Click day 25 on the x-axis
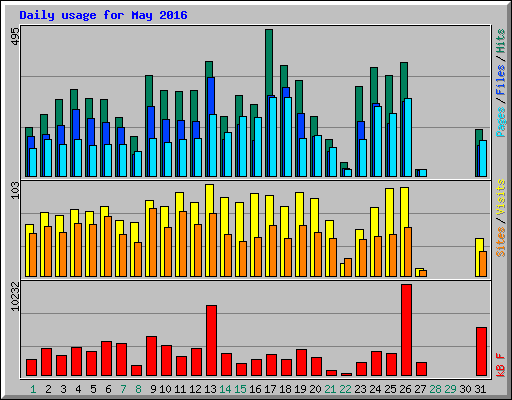 point(390,389)
